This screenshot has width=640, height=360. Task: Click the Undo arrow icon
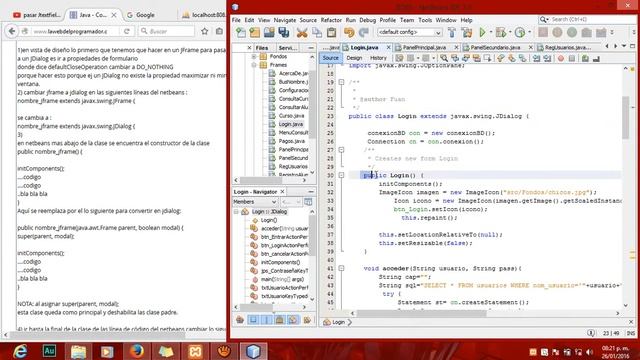click(349, 32)
